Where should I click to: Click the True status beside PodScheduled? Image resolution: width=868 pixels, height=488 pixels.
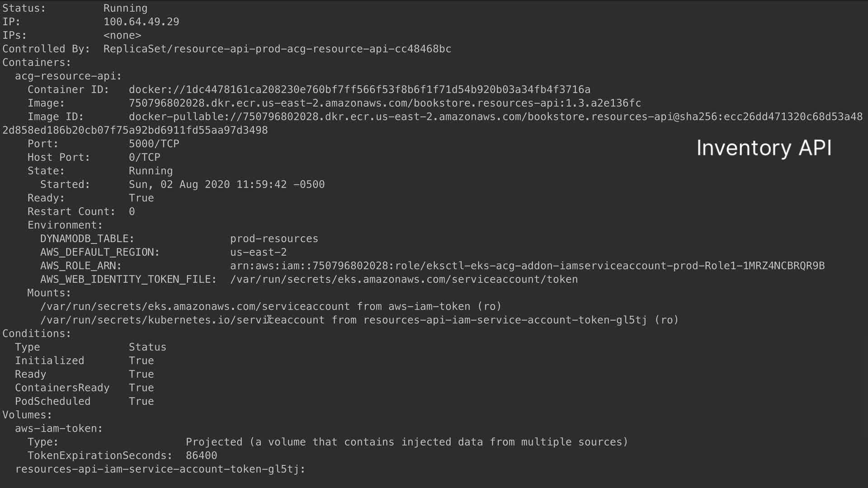click(x=141, y=401)
